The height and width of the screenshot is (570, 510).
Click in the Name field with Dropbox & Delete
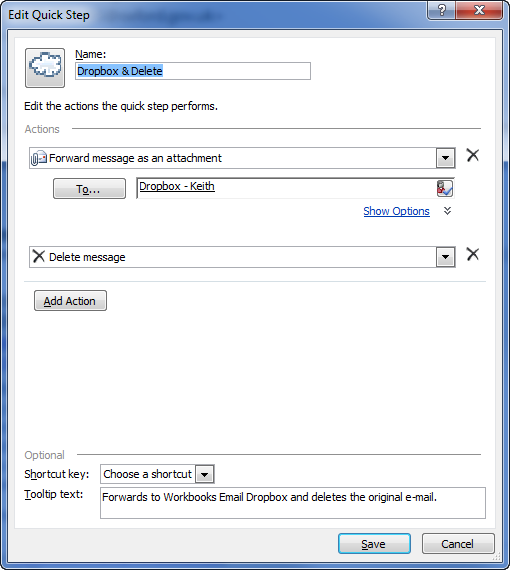click(x=193, y=71)
